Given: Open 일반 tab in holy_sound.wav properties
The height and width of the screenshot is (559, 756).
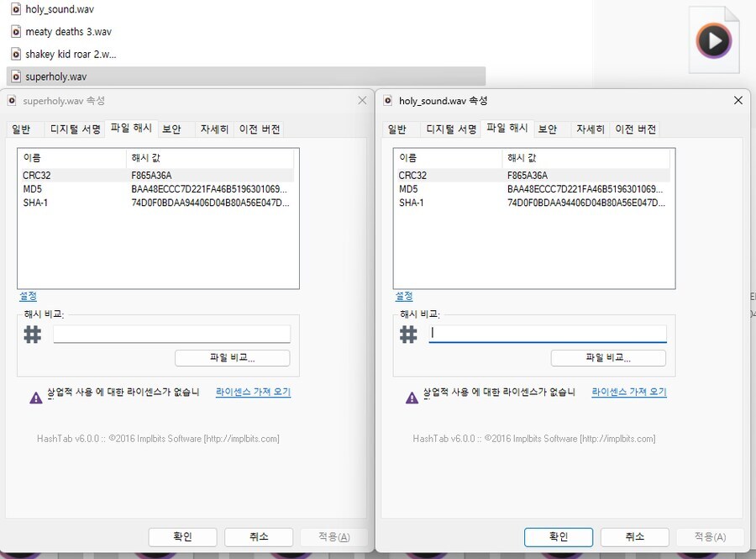Looking at the screenshot, I should (x=396, y=129).
